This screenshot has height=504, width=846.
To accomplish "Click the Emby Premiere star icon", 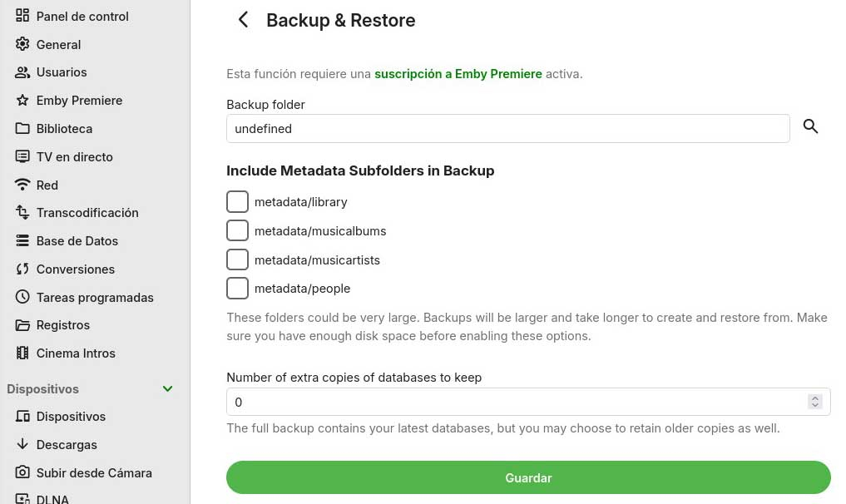I will (22, 101).
